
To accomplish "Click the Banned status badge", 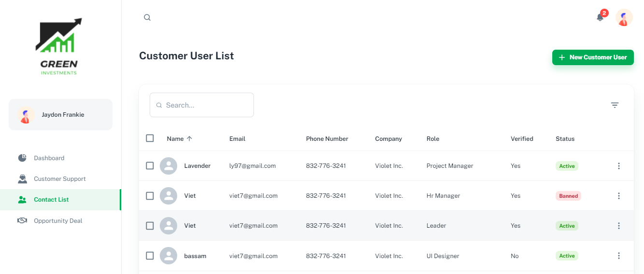I will point(568,196).
